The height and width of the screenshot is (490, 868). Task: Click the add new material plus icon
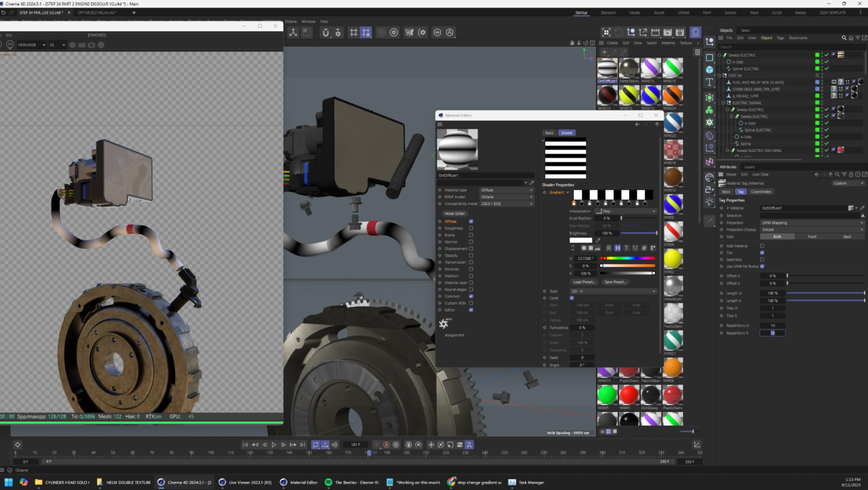605,52
